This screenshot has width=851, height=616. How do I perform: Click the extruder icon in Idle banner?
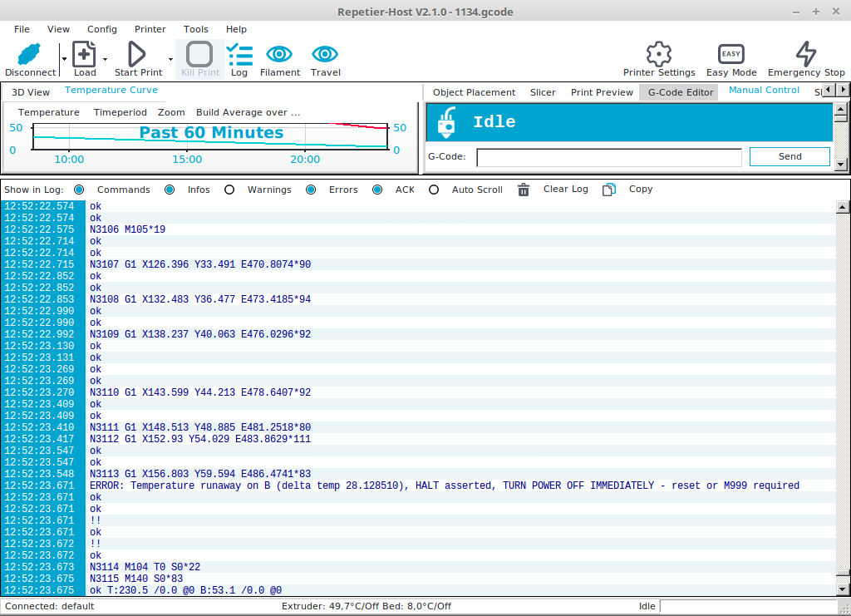tap(447, 121)
